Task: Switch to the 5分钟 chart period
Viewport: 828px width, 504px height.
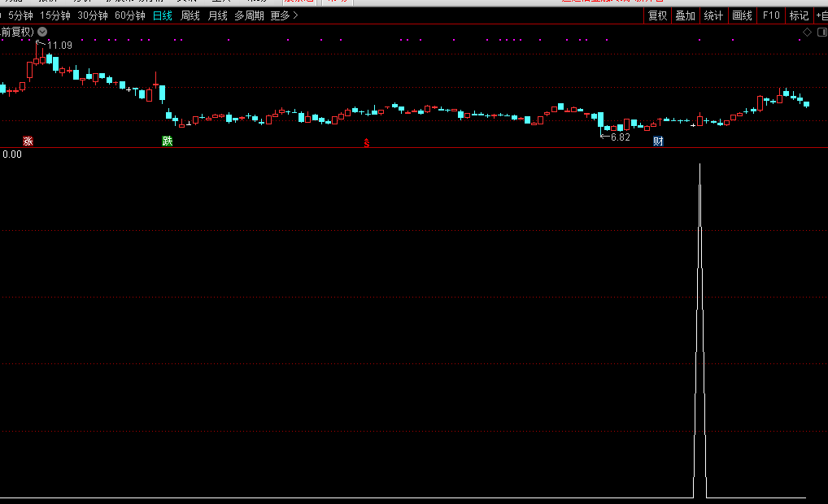Action: pyautogui.click(x=20, y=15)
